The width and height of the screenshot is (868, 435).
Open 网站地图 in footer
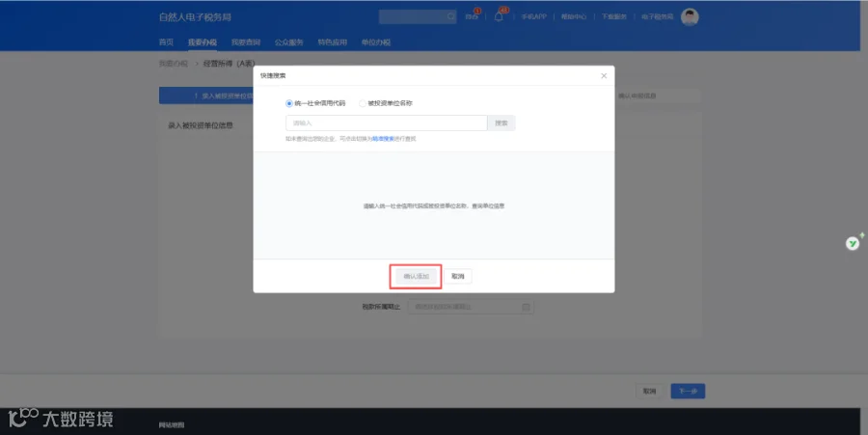coord(172,425)
